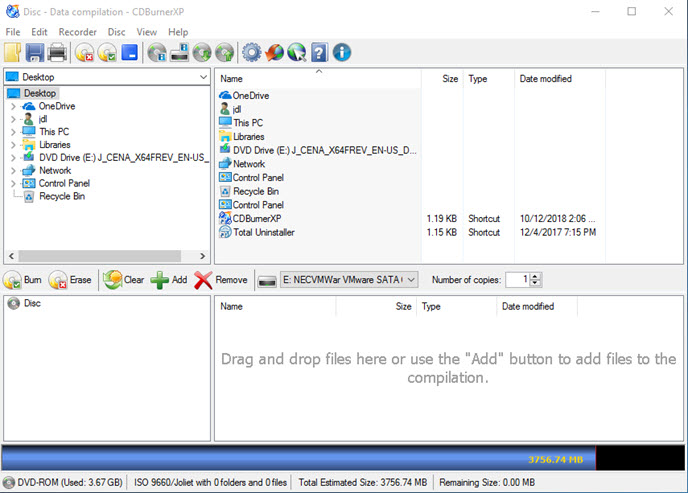Click the folder tree scroll right arrow
This screenshot has width=688, height=493.
(202, 256)
